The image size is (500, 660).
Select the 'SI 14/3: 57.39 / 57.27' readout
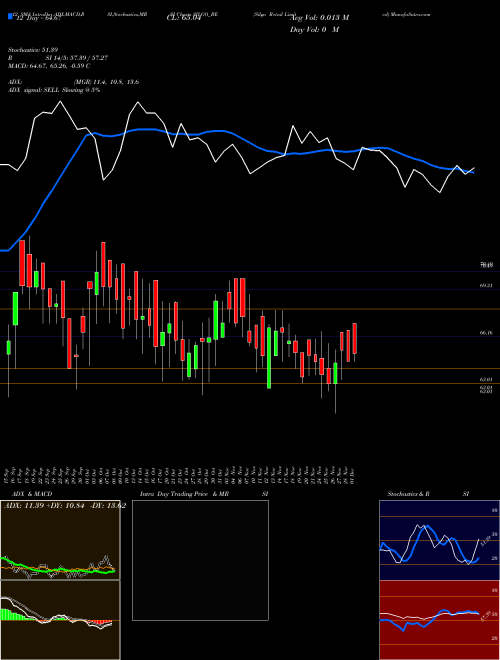coord(77,58)
